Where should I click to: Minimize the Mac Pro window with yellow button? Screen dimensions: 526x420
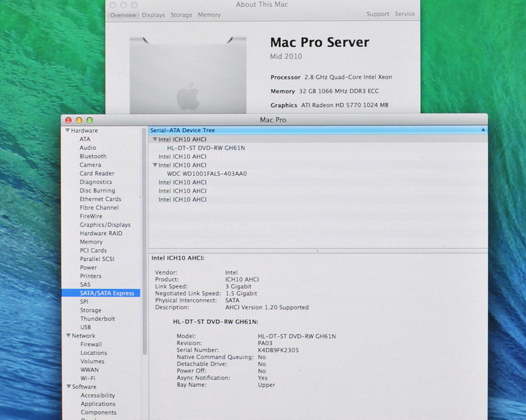[79, 120]
